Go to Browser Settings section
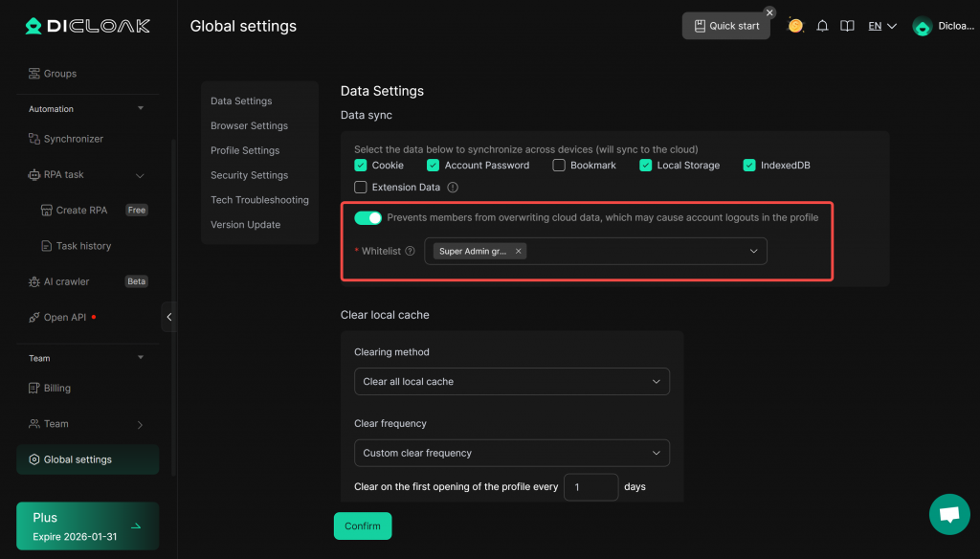 coord(249,125)
